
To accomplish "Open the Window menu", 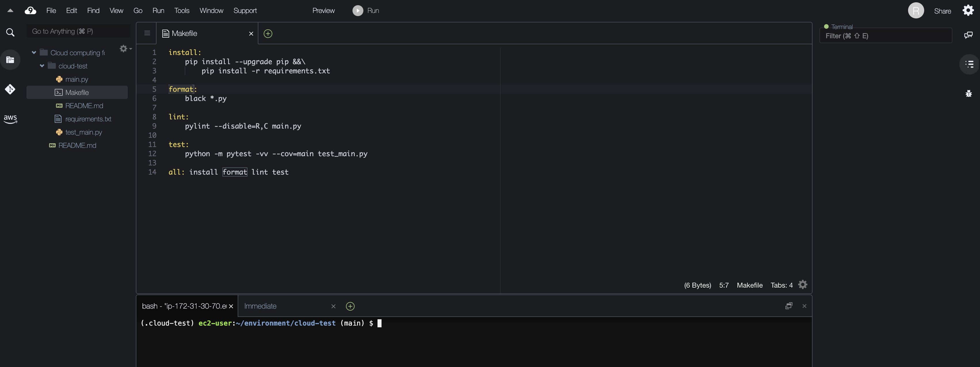I will 211,11.
